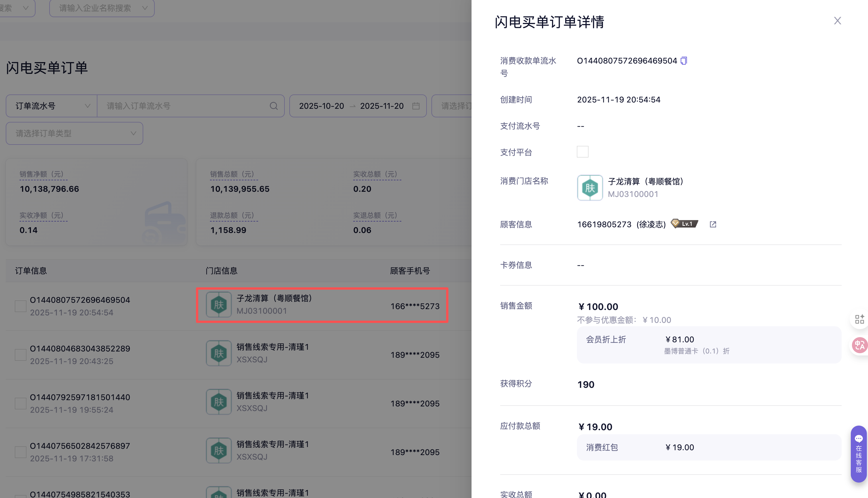Image resolution: width=868 pixels, height=498 pixels.
Task: Open the grid apps floating icon
Action: [859, 319]
